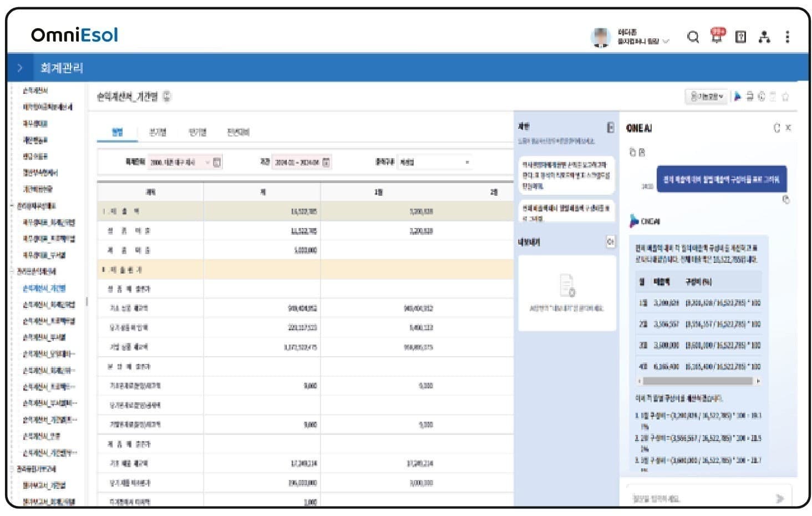Image resolution: width=812 pixels, height=516 pixels.
Task: Open the calendar icon in the period field
Action: [x=326, y=162]
